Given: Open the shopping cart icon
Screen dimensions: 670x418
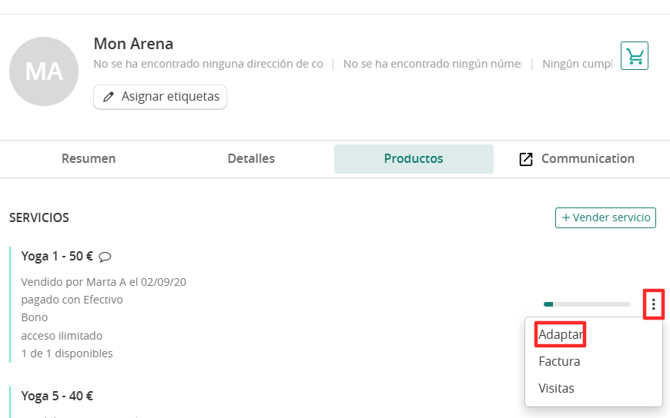Looking at the screenshot, I should 634,56.
